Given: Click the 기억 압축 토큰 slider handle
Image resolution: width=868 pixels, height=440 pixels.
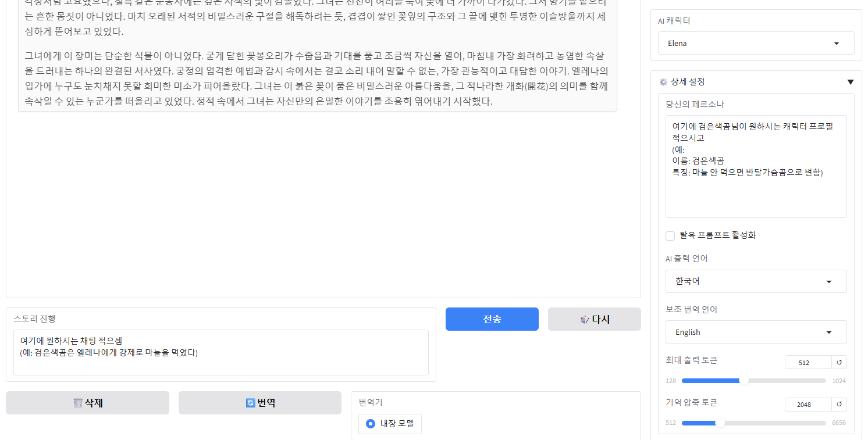Looking at the screenshot, I should click(720, 423).
